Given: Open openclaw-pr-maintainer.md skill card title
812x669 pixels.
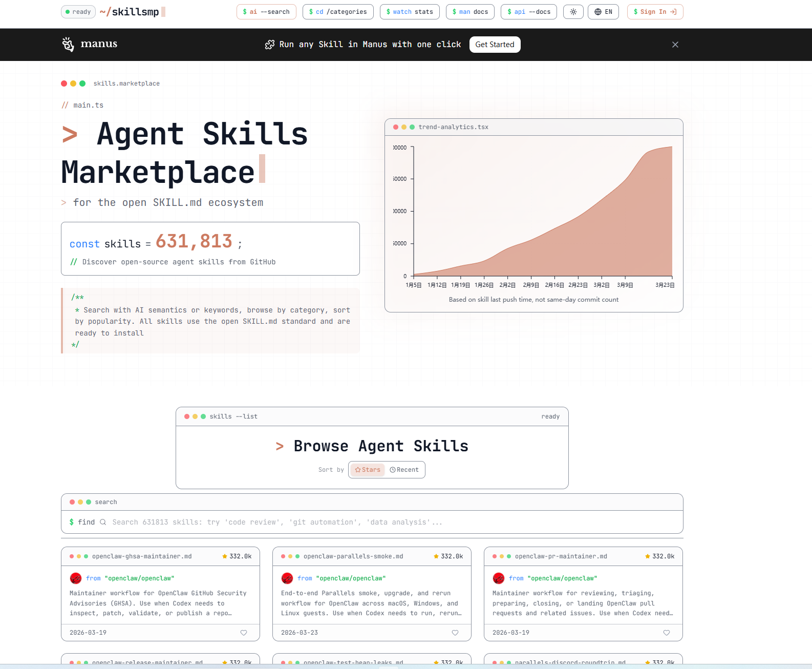Looking at the screenshot, I should 561,556.
